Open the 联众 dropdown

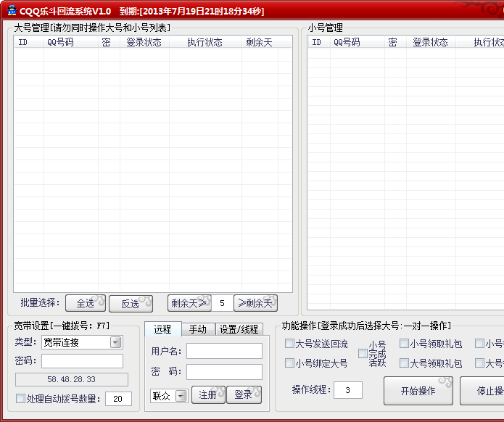(181, 396)
